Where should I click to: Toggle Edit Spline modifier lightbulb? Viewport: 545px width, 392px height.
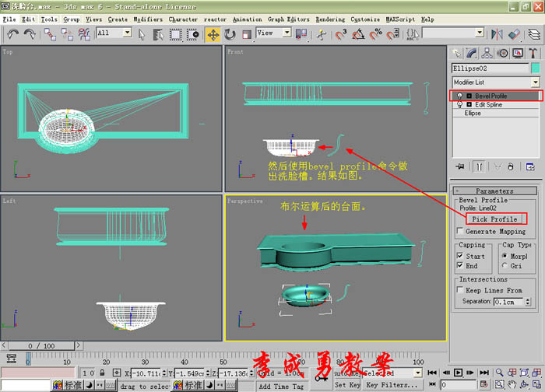click(x=459, y=104)
